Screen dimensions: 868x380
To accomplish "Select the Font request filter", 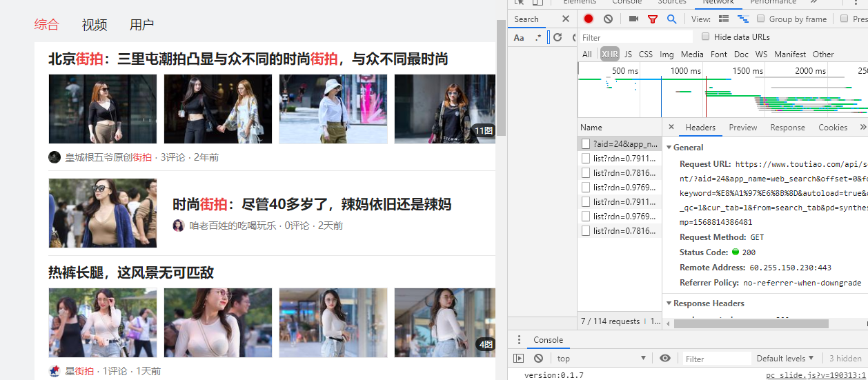I will (x=719, y=54).
